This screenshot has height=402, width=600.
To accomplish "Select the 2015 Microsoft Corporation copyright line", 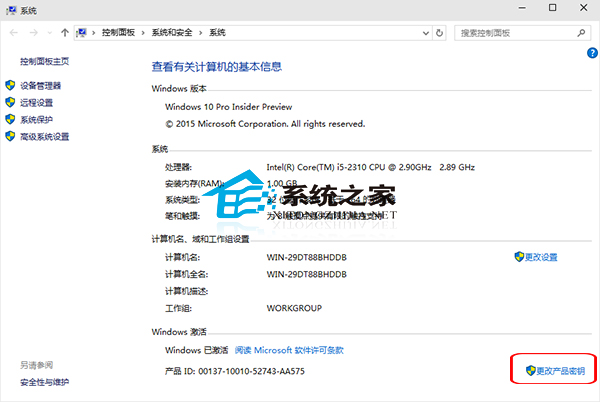I will coord(265,124).
